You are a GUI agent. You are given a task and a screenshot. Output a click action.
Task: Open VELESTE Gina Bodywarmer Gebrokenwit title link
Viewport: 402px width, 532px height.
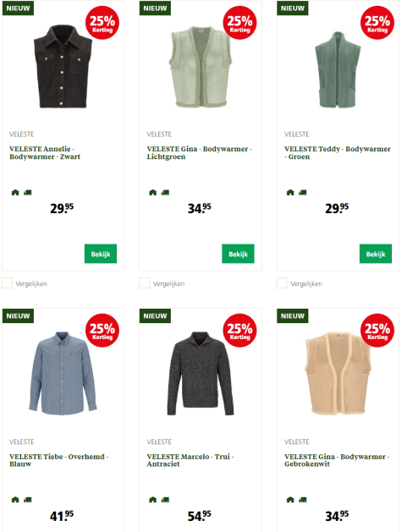click(x=337, y=460)
